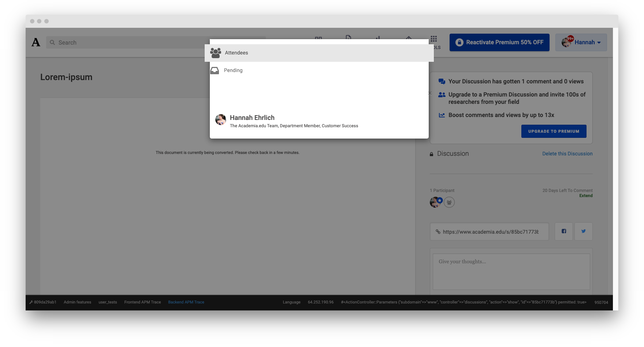
Task: Click the Attendees group icon
Action: (x=216, y=53)
